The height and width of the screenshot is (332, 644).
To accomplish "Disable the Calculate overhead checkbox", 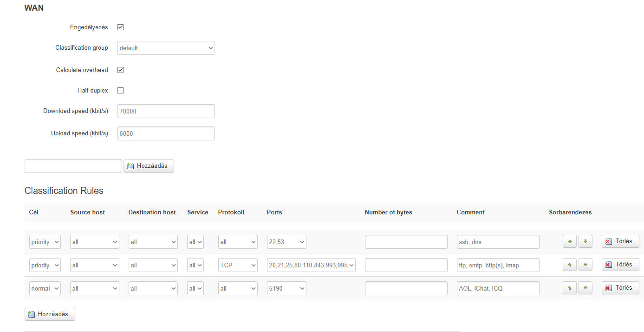I will pyautogui.click(x=121, y=70).
